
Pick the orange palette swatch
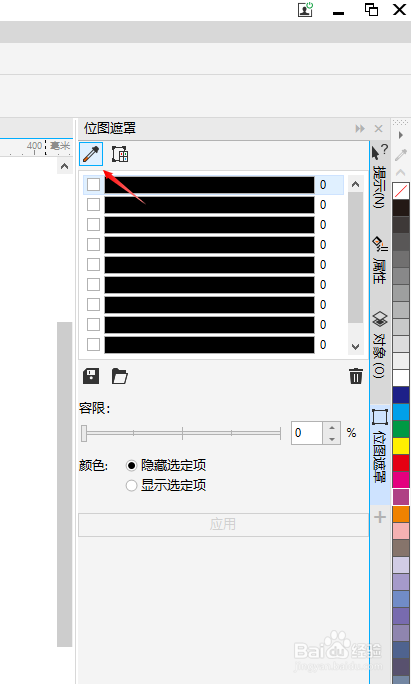click(401, 514)
